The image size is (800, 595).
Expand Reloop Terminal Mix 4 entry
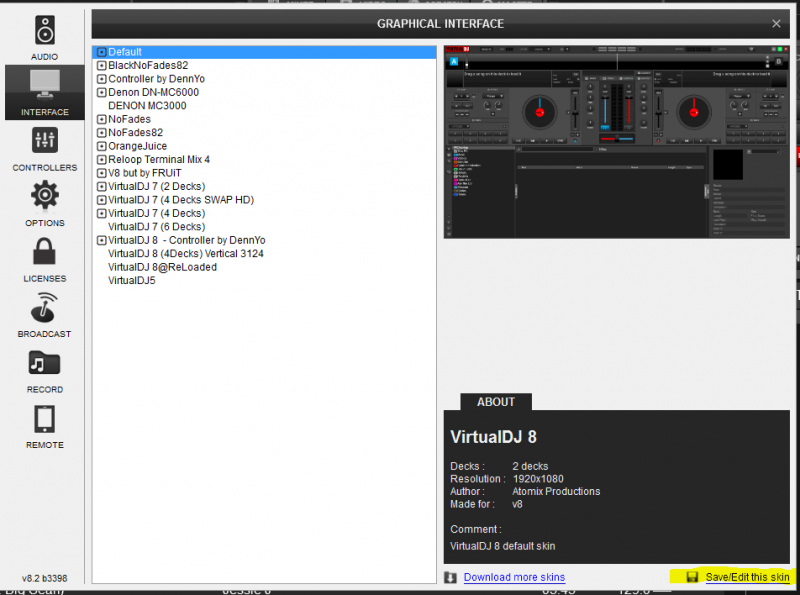point(102,160)
